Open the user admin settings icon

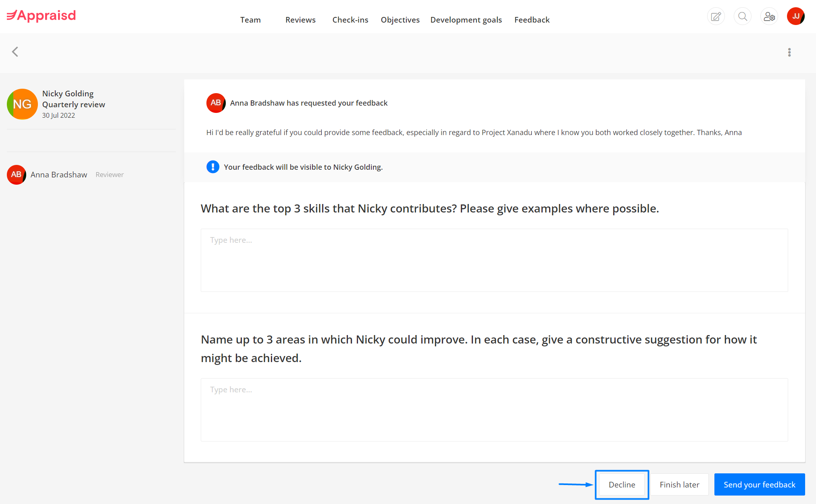coord(769,17)
